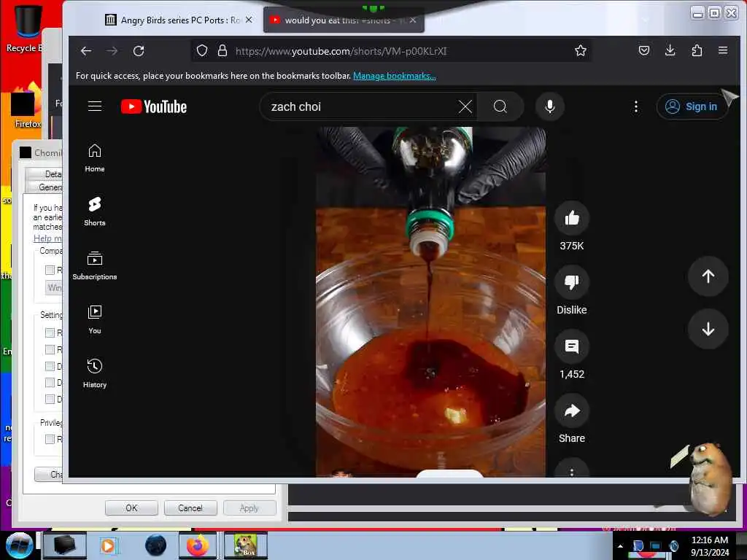Click Cancel in properties dialog
747x560 pixels.
click(x=190, y=508)
